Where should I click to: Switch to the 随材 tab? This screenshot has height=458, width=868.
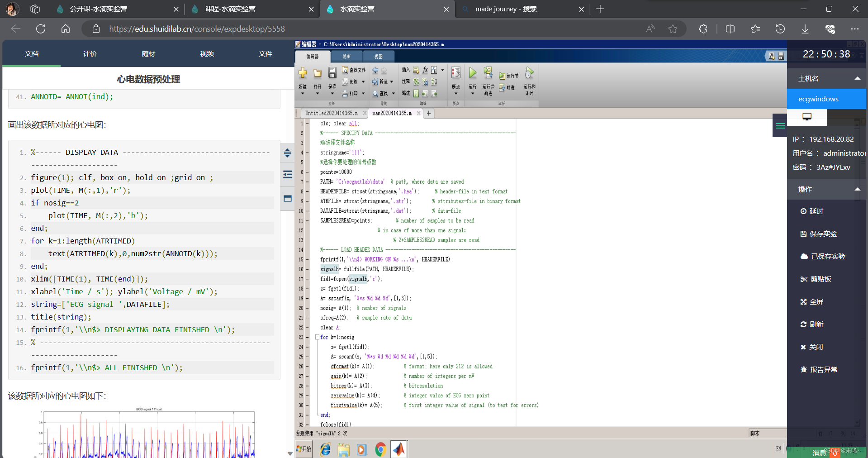click(148, 53)
